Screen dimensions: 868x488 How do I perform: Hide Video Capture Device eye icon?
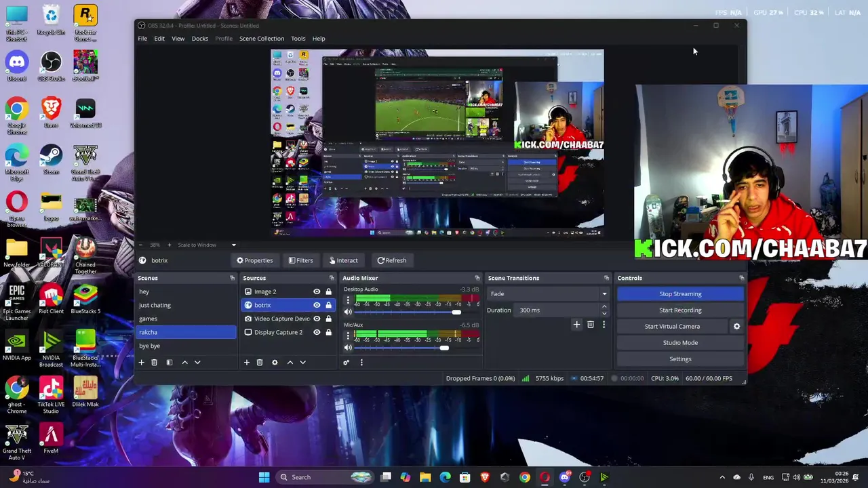pyautogui.click(x=317, y=319)
